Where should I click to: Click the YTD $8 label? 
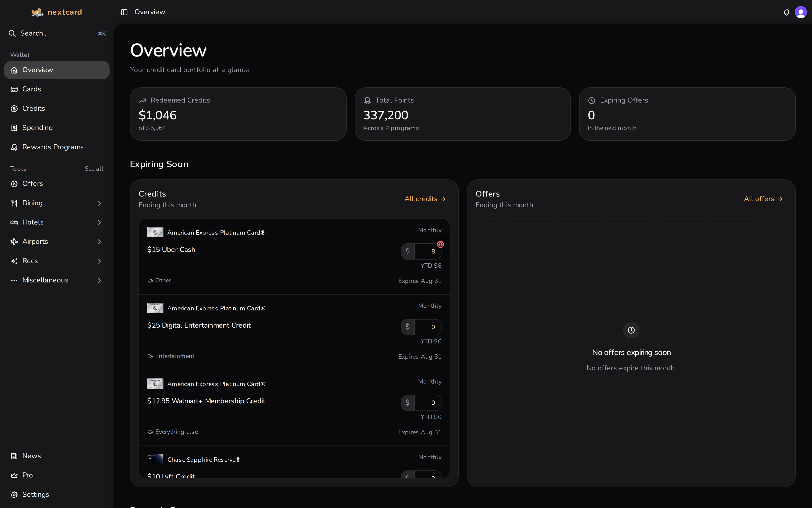point(431,265)
